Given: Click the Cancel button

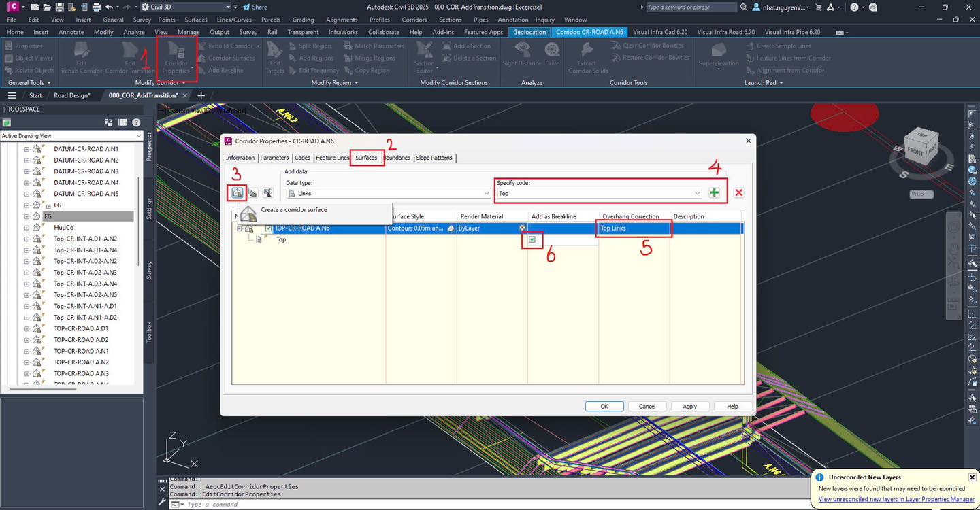Looking at the screenshot, I should pyautogui.click(x=647, y=406).
